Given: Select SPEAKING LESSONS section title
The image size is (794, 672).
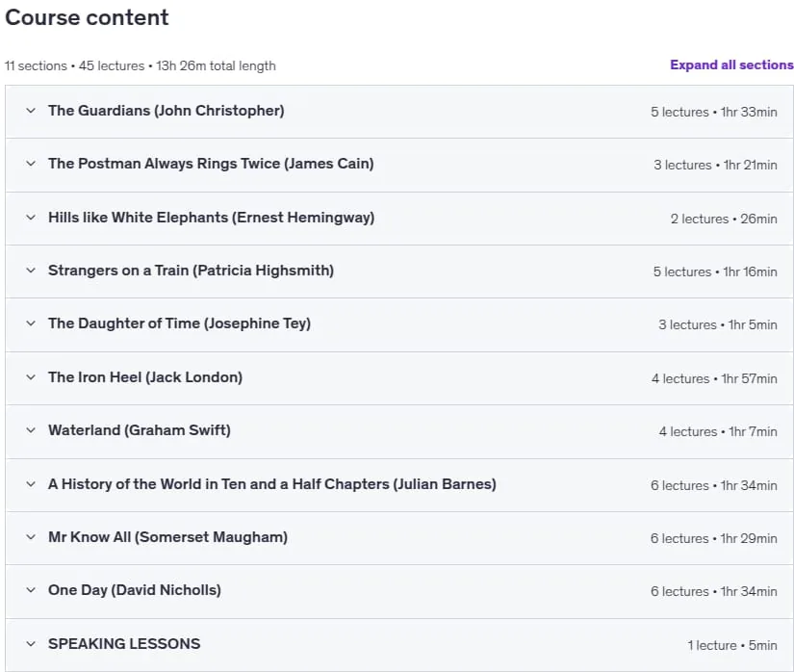Looking at the screenshot, I should [124, 644].
